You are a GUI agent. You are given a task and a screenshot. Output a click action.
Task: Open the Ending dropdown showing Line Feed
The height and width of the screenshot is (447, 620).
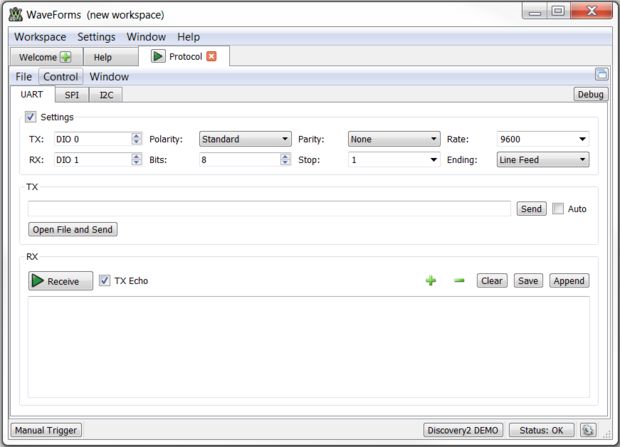coord(542,160)
